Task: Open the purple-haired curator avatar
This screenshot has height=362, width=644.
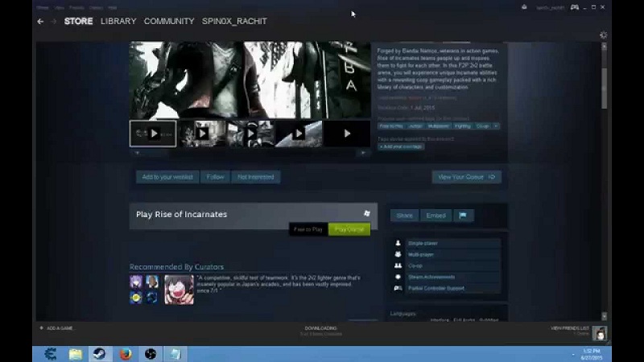Action: click(x=136, y=282)
